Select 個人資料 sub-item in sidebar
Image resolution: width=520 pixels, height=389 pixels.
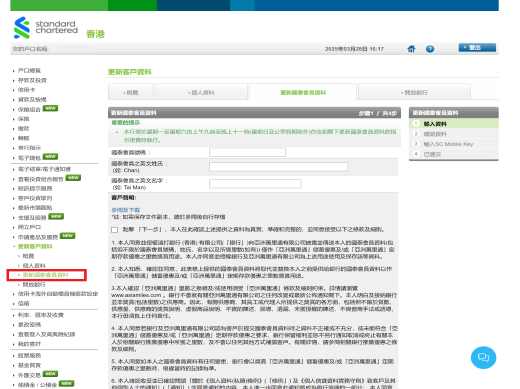point(34,265)
